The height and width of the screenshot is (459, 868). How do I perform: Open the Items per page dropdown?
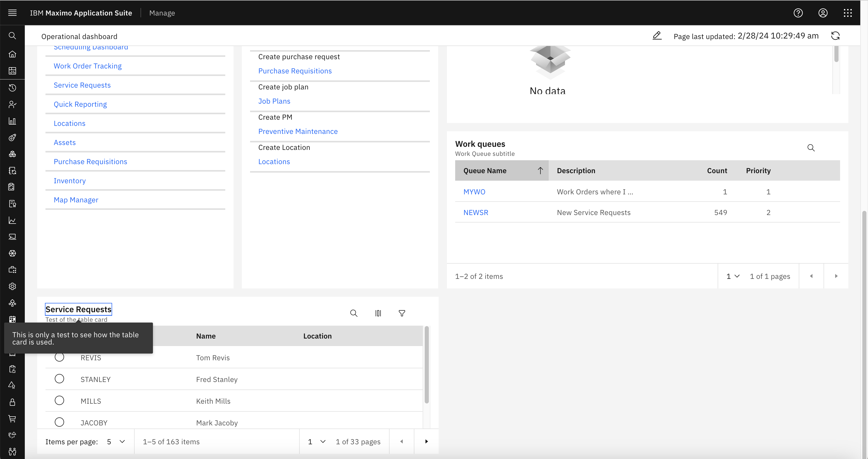click(x=115, y=441)
